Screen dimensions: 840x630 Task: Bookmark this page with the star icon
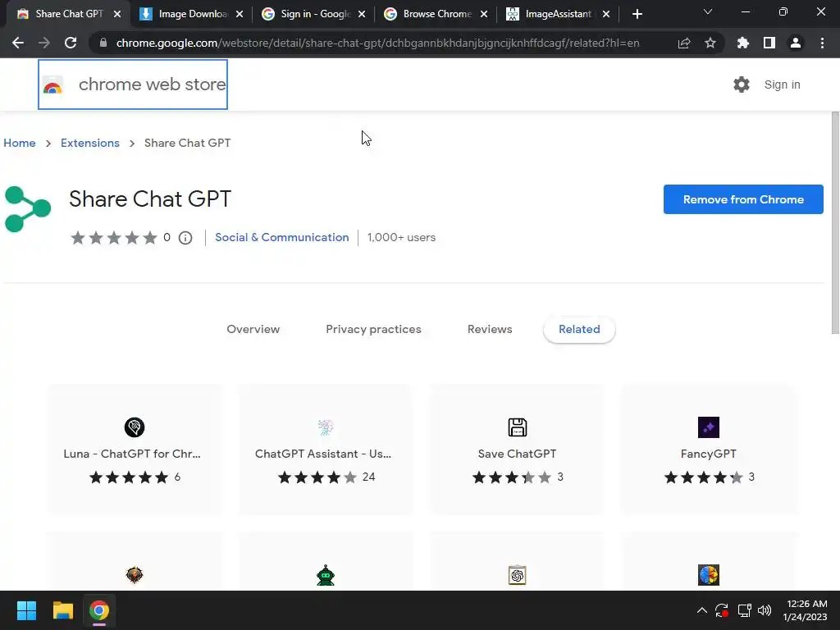710,43
